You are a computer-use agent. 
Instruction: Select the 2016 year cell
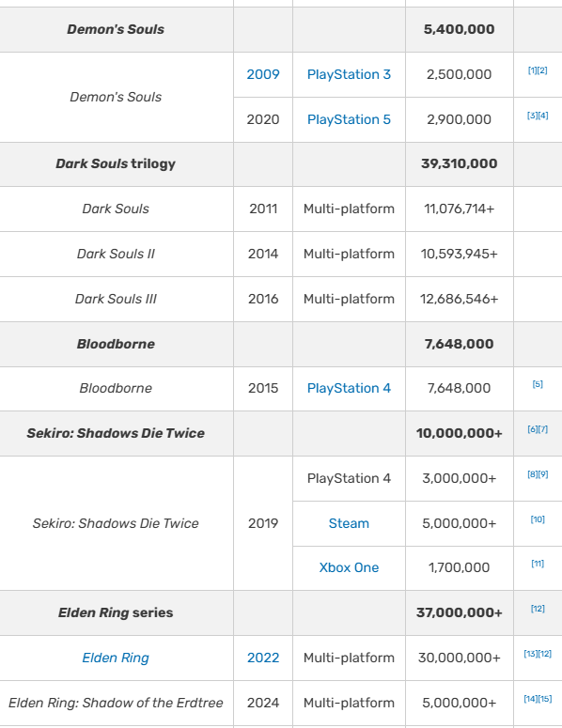pyautogui.click(x=263, y=299)
